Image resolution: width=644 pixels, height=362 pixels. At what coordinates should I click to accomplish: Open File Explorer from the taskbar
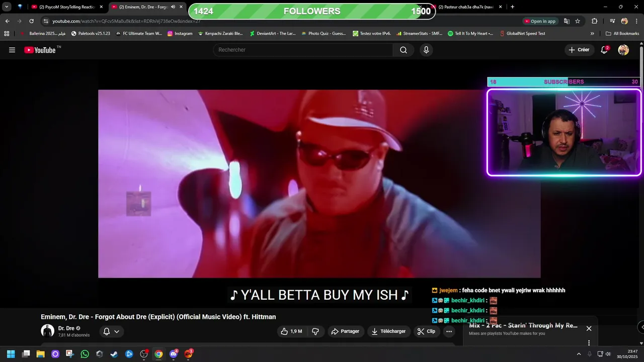(x=40, y=354)
